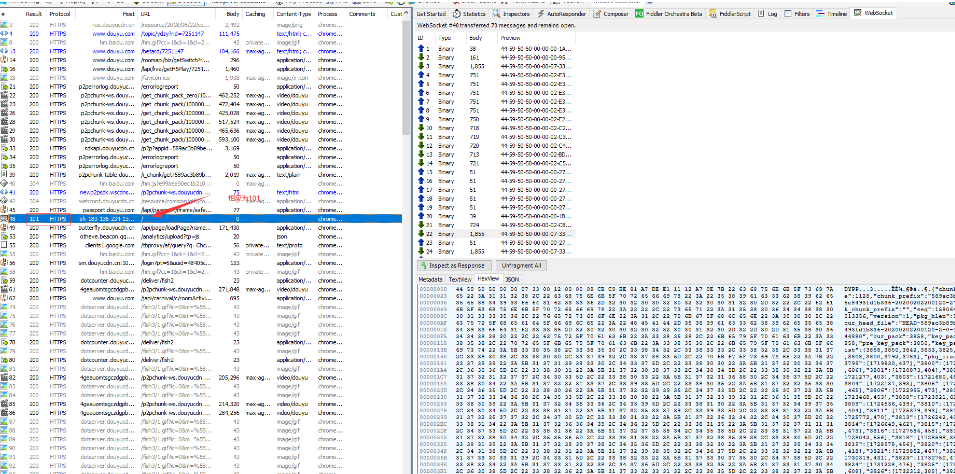Select WebSocket message 2 with body 161
The image size is (955, 474).
click(x=496, y=57)
